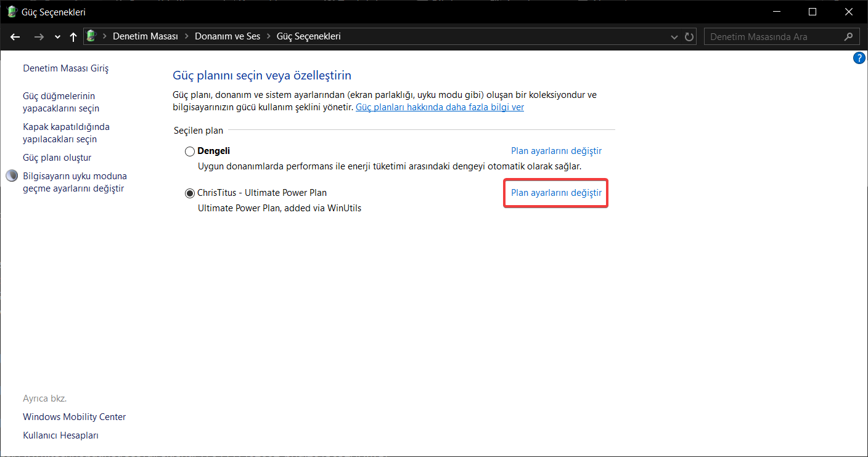Open Güç planları hakkında daha fazla bilgi ver
Screen dimensions: 868x457
coord(440,107)
